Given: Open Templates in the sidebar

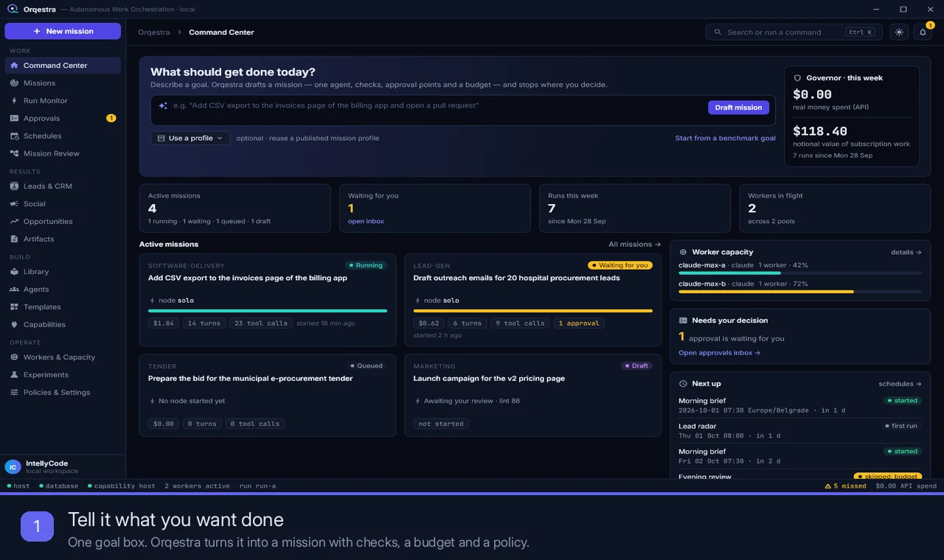Looking at the screenshot, I should tap(63, 307).
